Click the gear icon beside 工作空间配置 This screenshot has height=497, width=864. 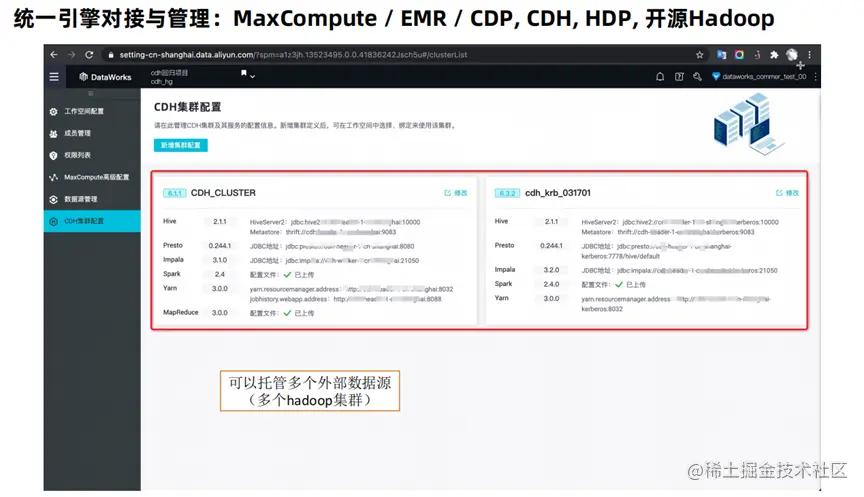pyautogui.click(x=53, y=111)
